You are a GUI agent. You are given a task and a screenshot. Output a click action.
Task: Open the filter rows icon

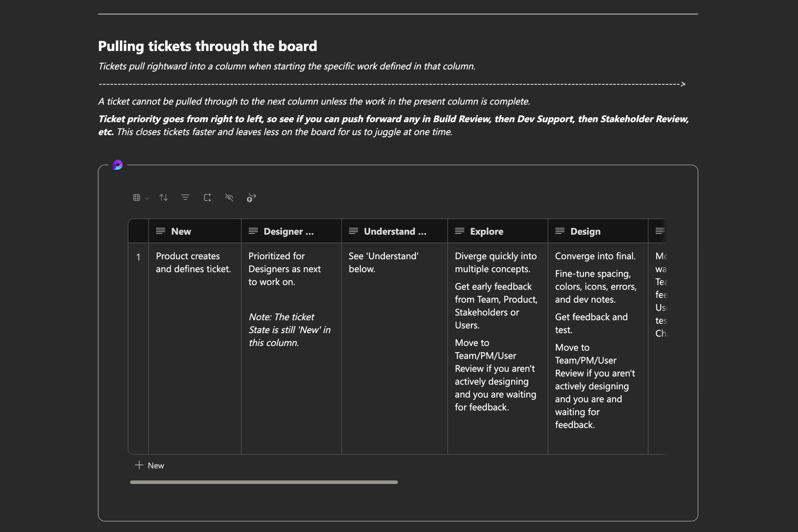click(x=185, y=198)
